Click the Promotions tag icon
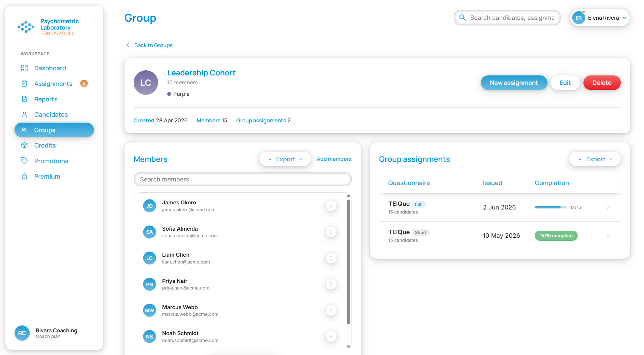Screen dimensions: 644x355 click(24, 161)
